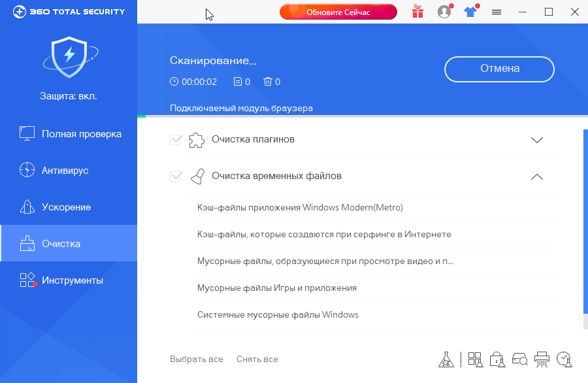Open the gift box promotions icon
Viewport: 588px width, 383px height.
coord(417,12)
